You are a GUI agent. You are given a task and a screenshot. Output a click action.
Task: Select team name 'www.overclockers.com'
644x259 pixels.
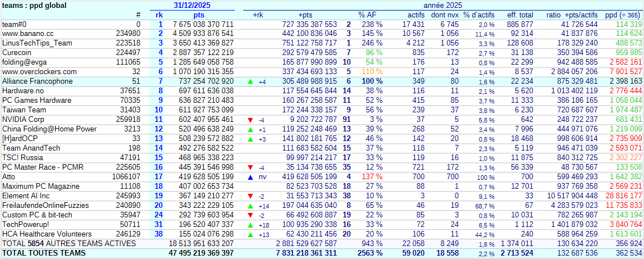pyautogui.click(x=39, y=72)
